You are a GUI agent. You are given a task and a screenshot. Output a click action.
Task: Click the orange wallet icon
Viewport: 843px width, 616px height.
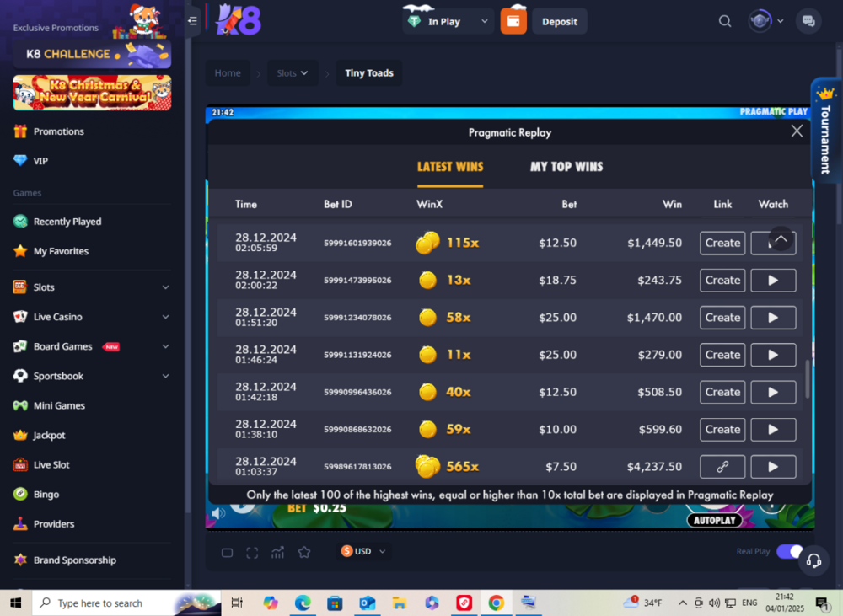pos(513,21)
